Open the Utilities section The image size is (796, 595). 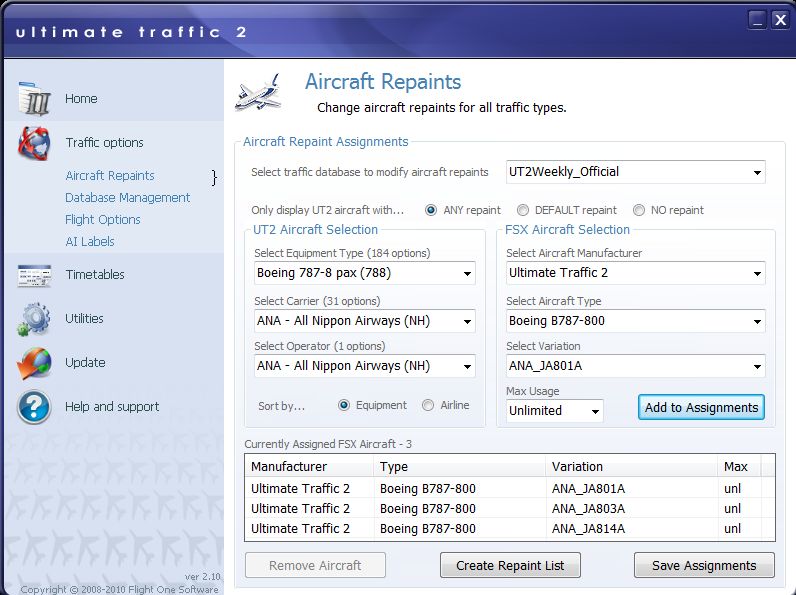click(84, 318)
